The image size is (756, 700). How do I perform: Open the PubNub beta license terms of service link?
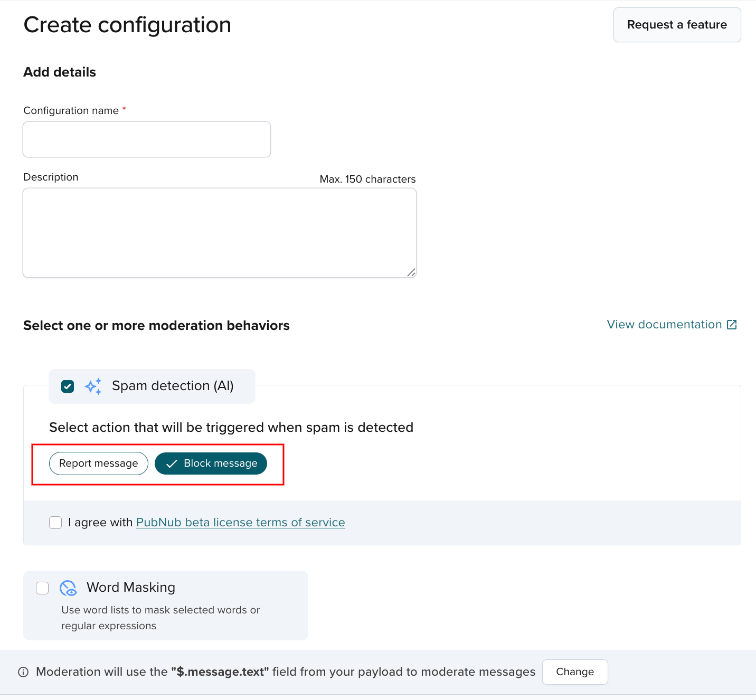click(240, 522)
